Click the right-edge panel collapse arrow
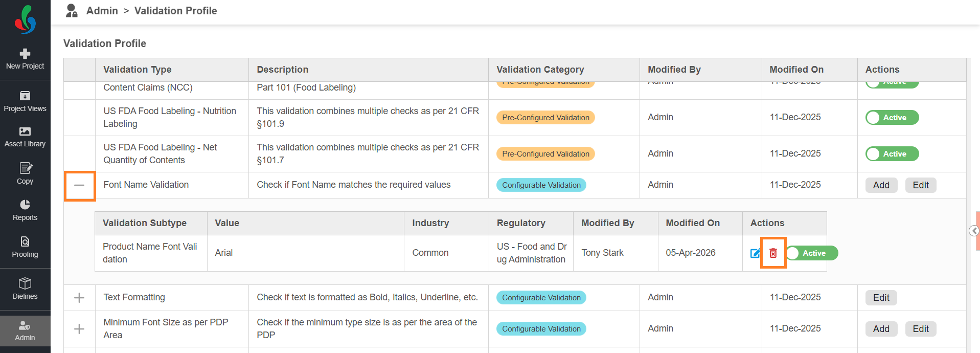The image size is (980, 353). [x=974, y=231]
